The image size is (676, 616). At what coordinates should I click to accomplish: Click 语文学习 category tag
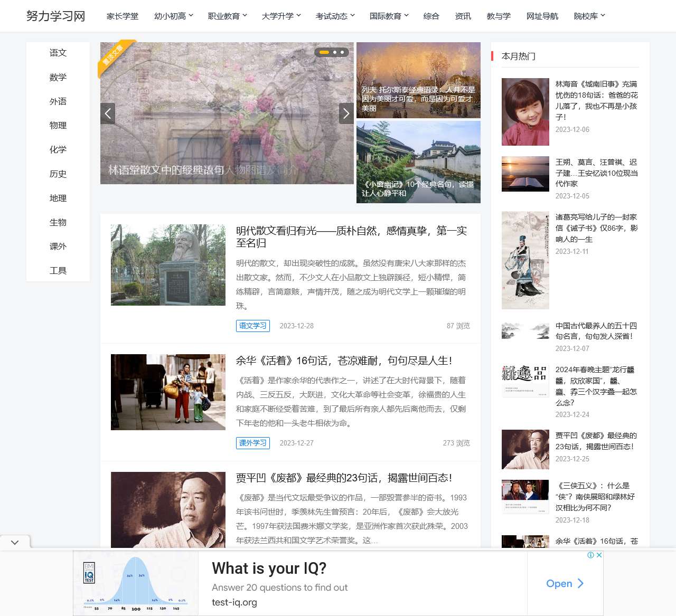tap(253, 326)
